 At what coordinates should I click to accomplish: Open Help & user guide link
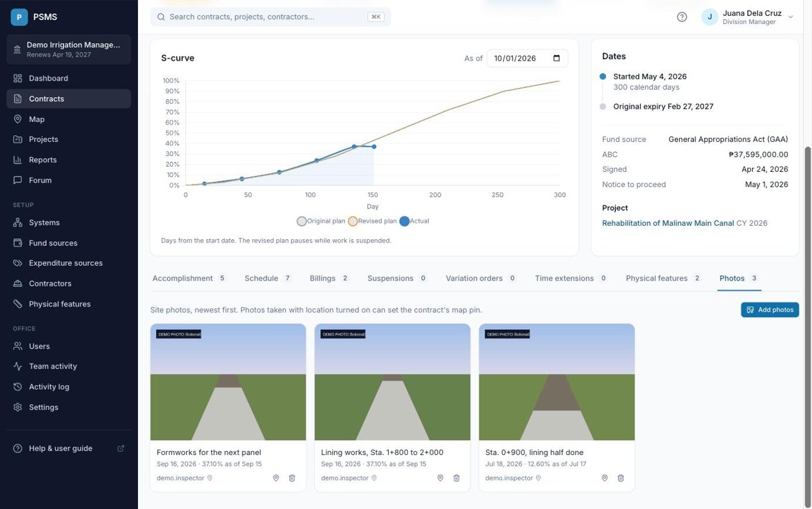tap(69, 448)
